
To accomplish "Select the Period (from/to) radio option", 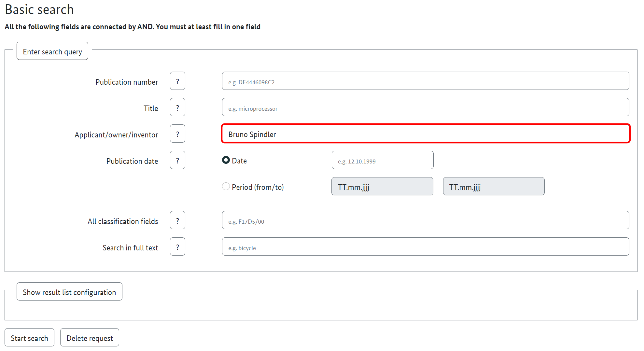I will point(226,187).
